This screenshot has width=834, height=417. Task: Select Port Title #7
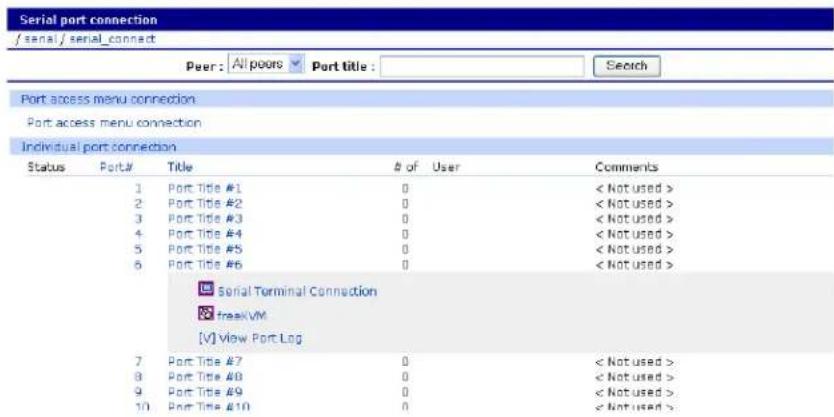205,362
